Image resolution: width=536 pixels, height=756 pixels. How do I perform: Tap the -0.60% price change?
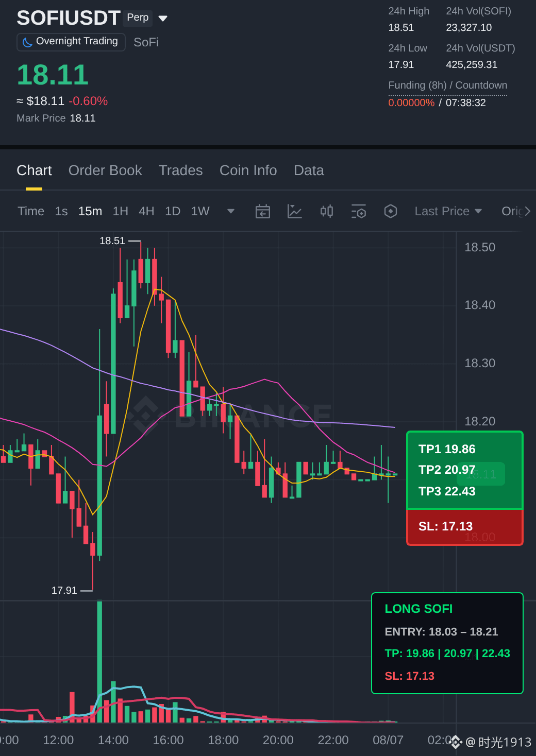pyautogui.click(x=88, y=101)
